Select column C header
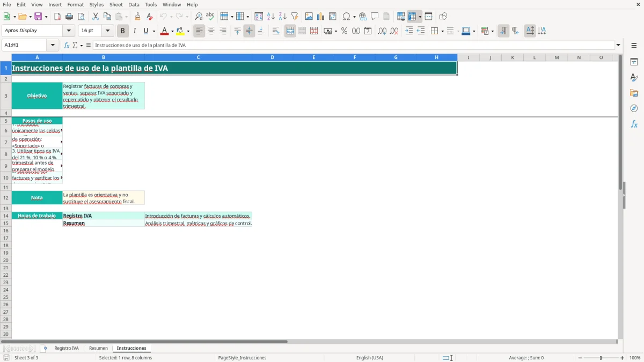 [x=198, y=57]
